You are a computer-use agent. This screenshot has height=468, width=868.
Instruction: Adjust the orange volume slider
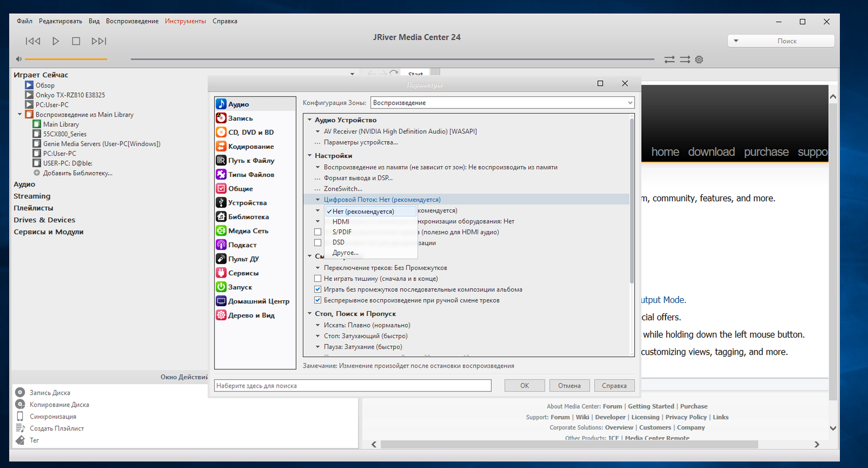(x=66, y=59)
